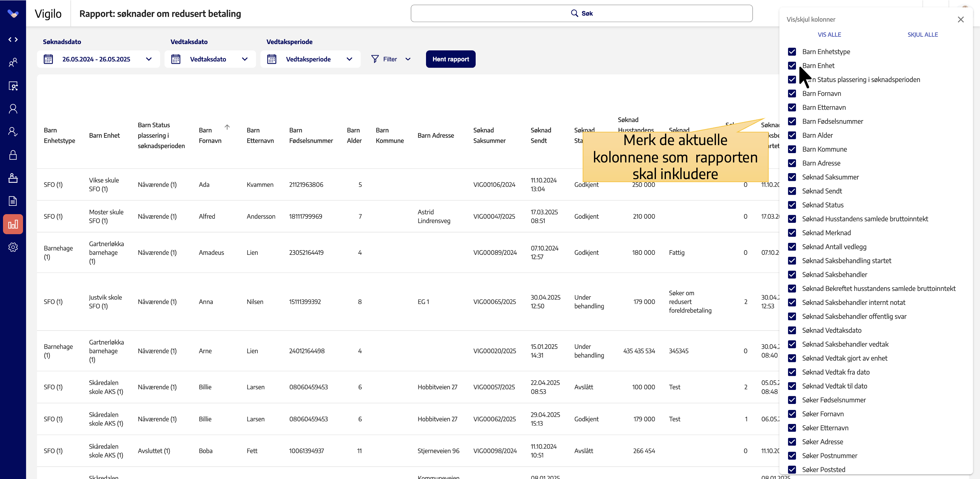
Task: Click the Vedtaksperiode calendar icon
Action: pos(272,59)
